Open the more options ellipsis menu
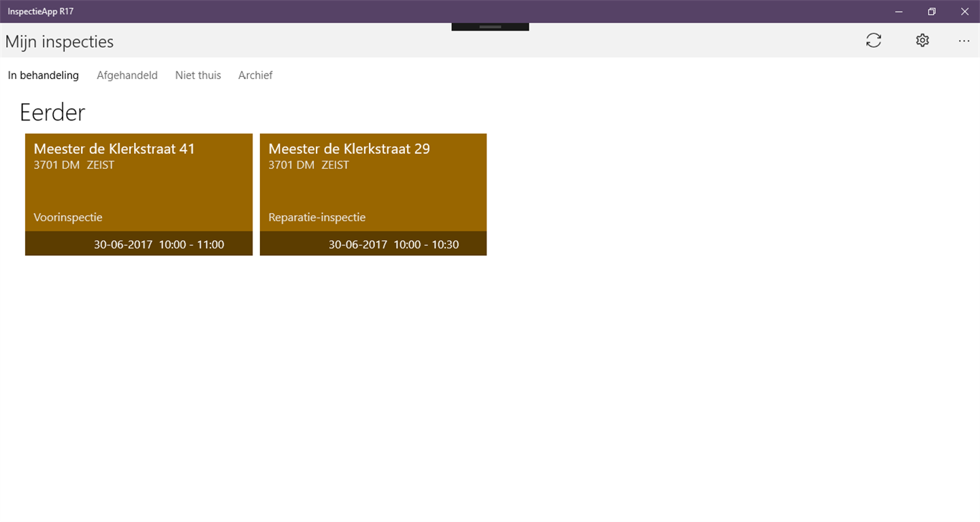This screenshot has height=522, width=980. [964, 41]
